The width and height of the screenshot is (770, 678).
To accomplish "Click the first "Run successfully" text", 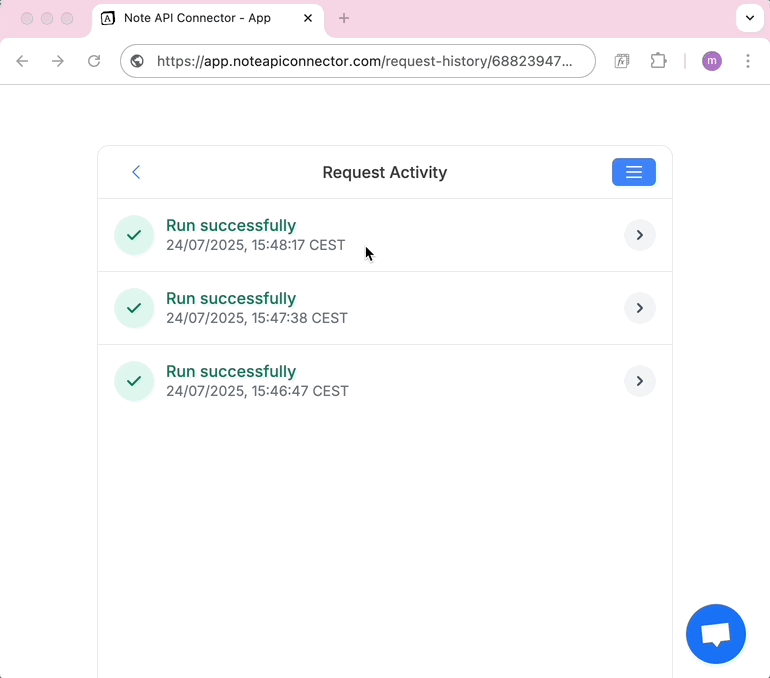I will click(x=231, y=226).
